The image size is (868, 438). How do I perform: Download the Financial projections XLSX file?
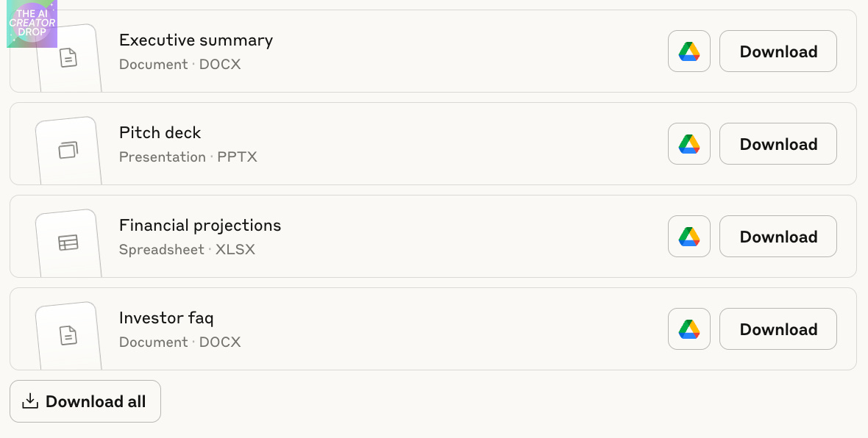[778, 236]
